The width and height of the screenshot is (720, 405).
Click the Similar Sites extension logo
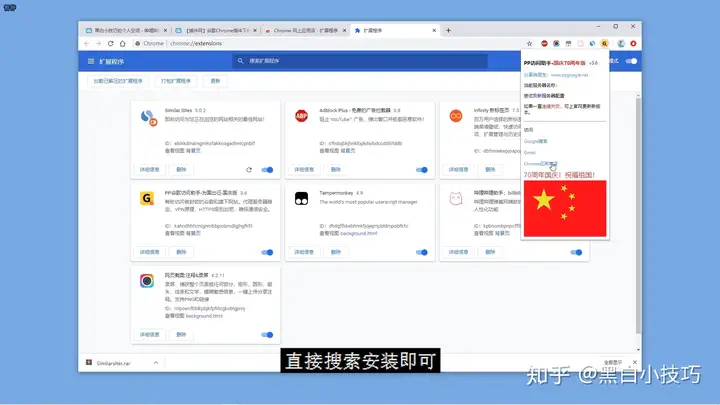(x=148, y=118)
